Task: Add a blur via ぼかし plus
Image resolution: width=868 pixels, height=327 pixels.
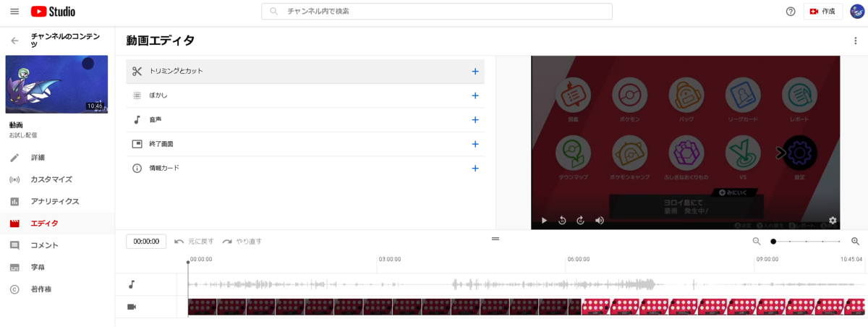Action: point(475,95)
